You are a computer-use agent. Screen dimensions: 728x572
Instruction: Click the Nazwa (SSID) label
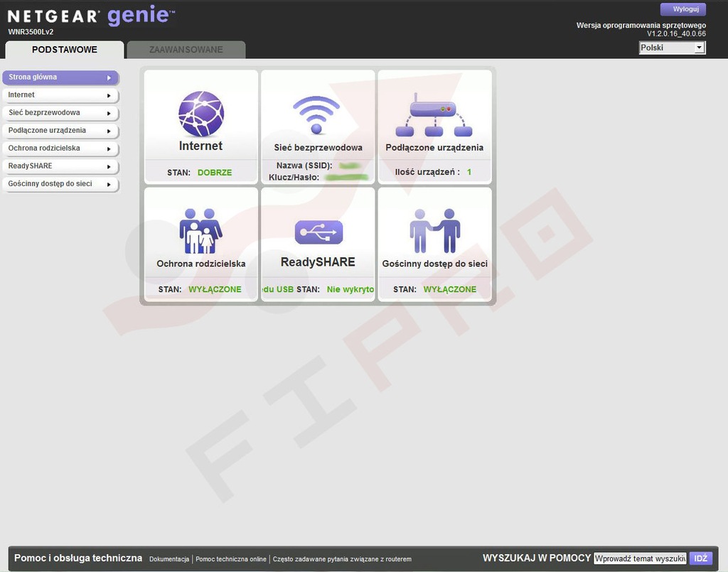tap(304, 166)
